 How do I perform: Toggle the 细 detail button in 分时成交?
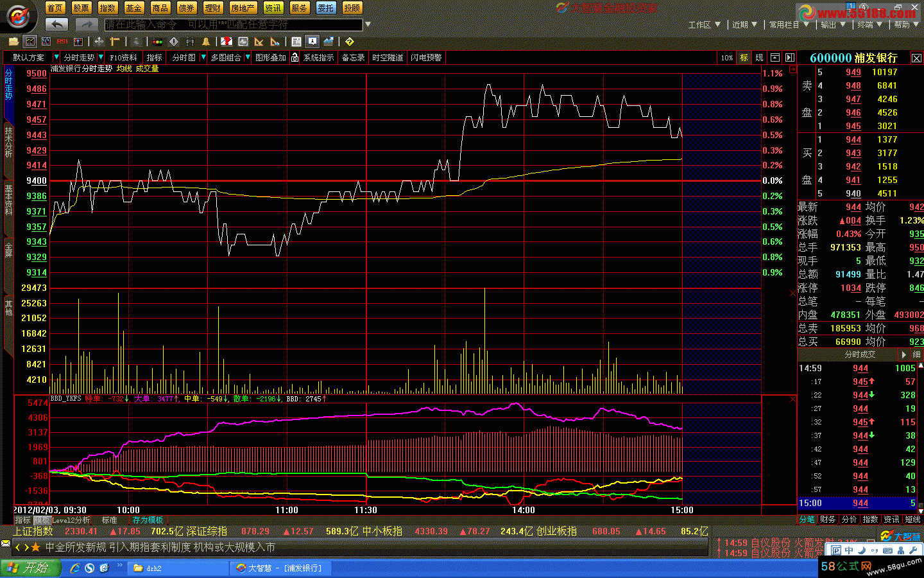click(916, 355)
